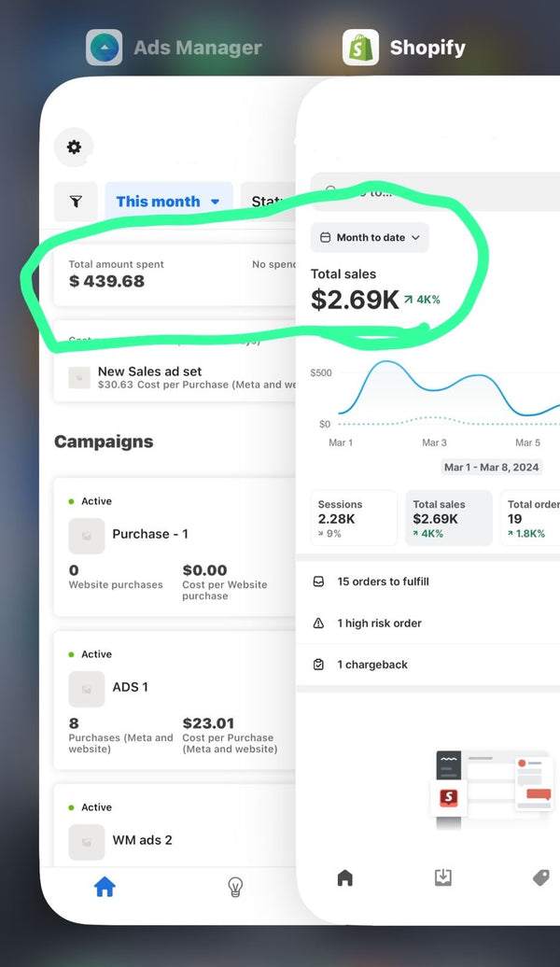
Task: Open the Shopify home tab
Action: [x=345, y=877]
